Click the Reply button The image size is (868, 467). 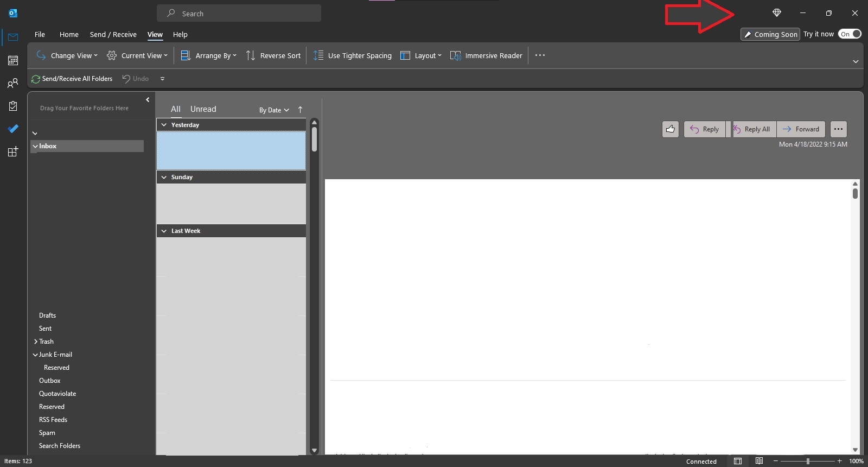[x=704, y=129]
